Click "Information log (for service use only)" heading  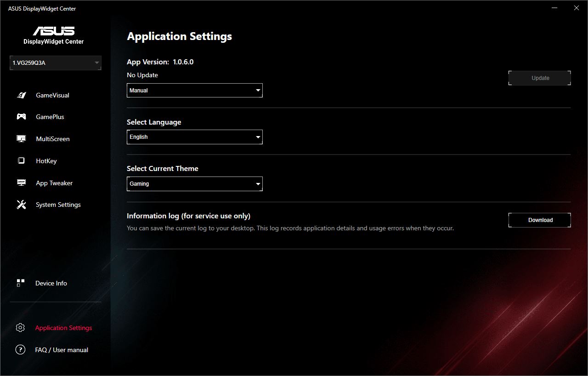click(189, 216)
